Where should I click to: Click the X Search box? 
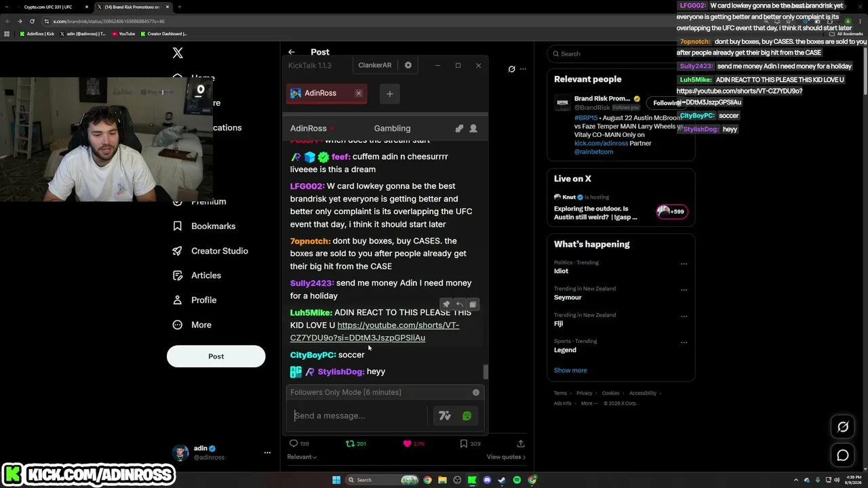click(621, 54)
